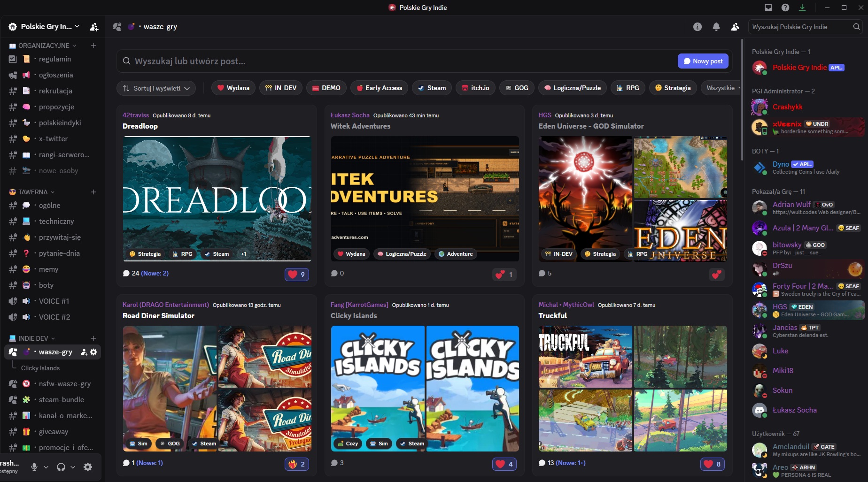Go to the ogólne channel
This screenshot has width=868, height=482.
point(53,206)
